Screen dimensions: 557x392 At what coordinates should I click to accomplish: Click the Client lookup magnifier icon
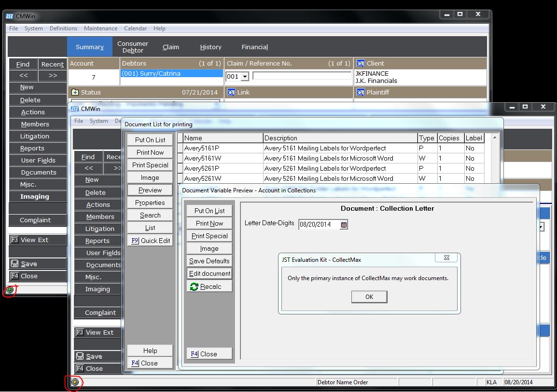(360, 64)
